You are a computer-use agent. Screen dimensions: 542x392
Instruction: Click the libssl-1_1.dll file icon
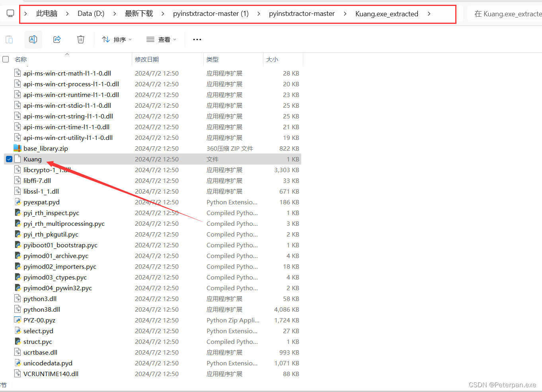(x=18, y=191)
